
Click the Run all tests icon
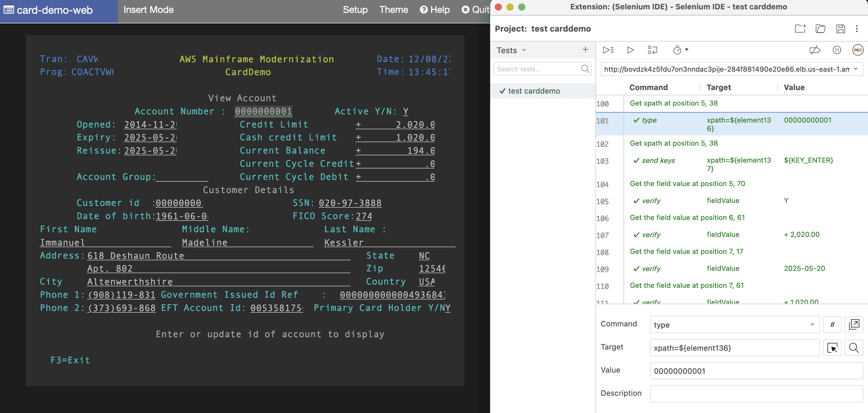(x=608, y=50)
